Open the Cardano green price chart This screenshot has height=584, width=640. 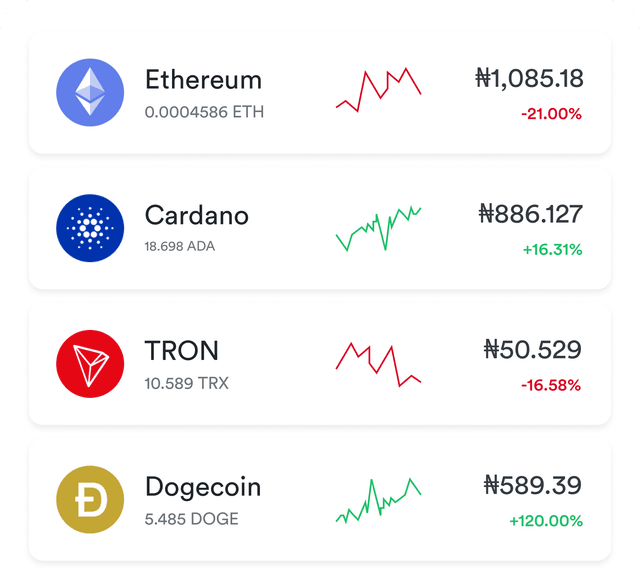point(378,229)
